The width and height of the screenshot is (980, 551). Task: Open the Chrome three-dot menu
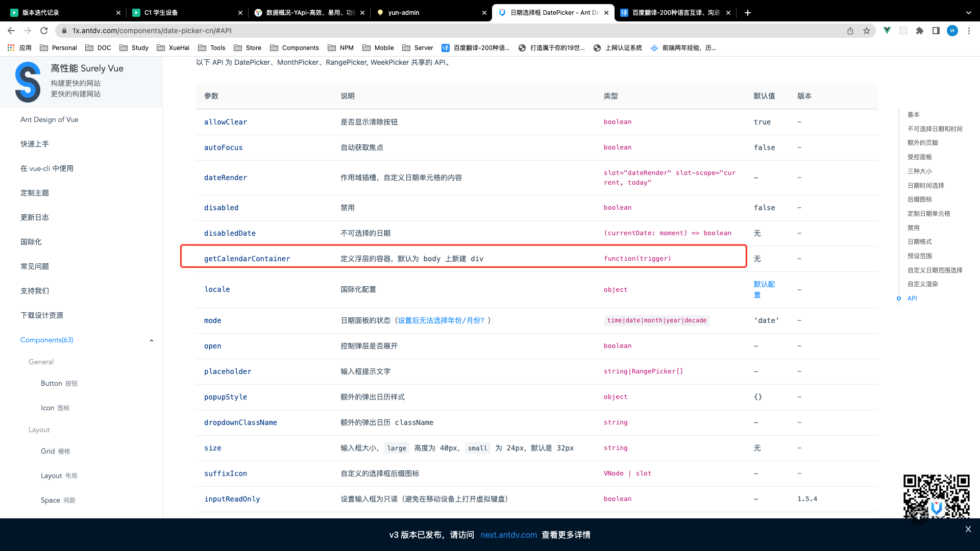(969, 31)
